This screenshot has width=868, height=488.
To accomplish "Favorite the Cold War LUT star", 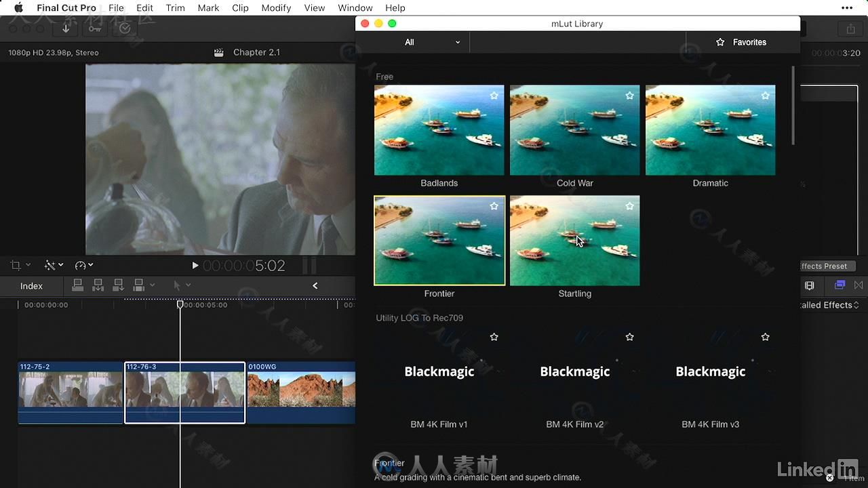I will [630, 96].
